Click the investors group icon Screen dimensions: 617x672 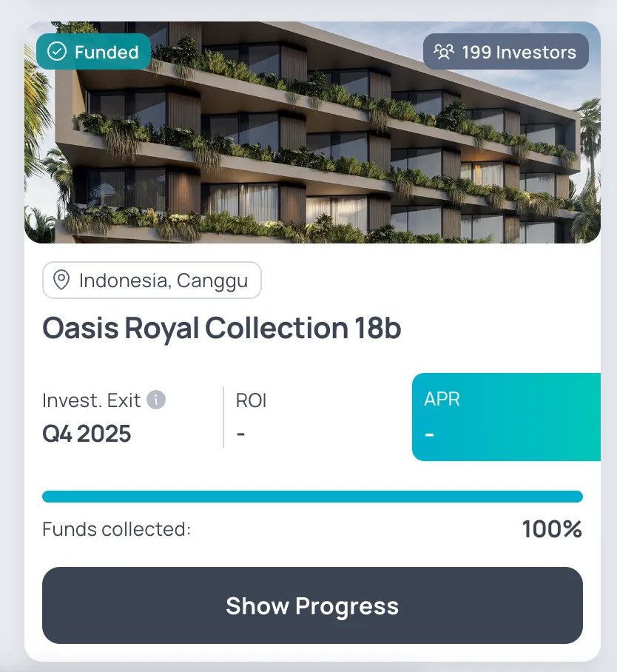[443, 52]
